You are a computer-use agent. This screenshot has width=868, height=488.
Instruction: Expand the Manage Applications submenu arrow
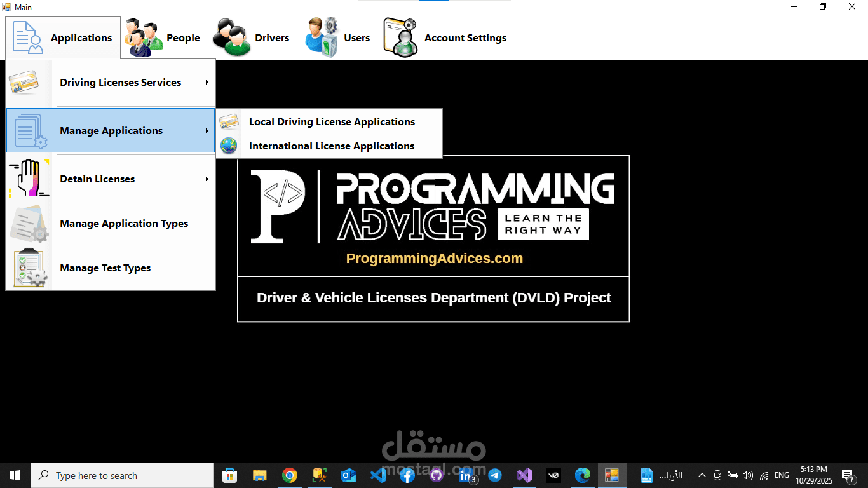(x=207, y=131)
